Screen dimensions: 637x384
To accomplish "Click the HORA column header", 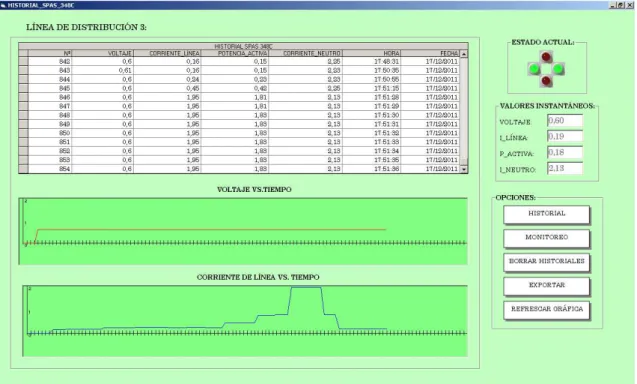I will click(372, 53).
